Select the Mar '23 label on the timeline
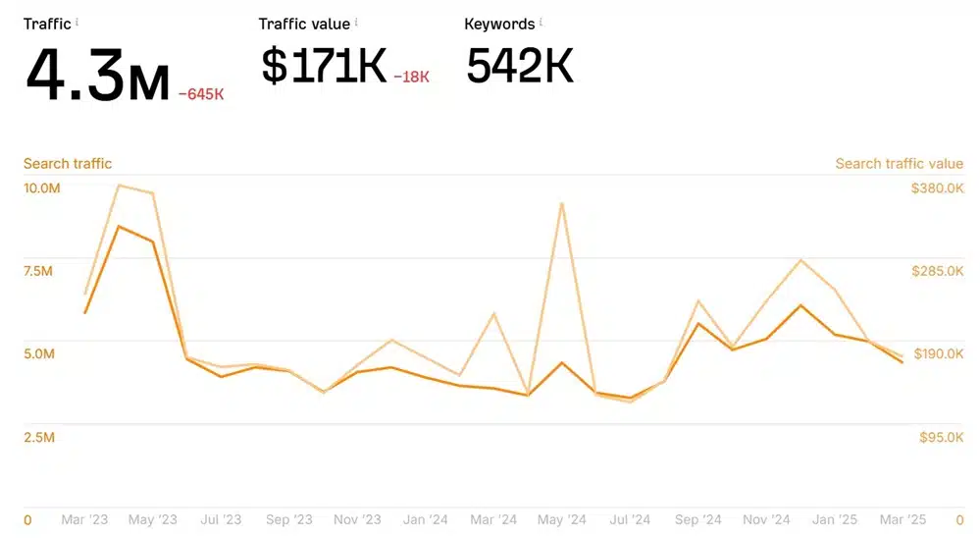The image size is (980, 538). (x=85, y=519)
